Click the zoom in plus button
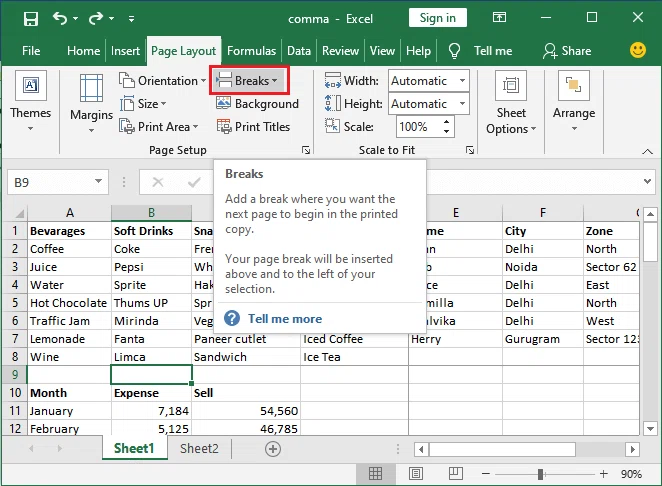Viewport: 662px width, 486px height. coord(604,474)
